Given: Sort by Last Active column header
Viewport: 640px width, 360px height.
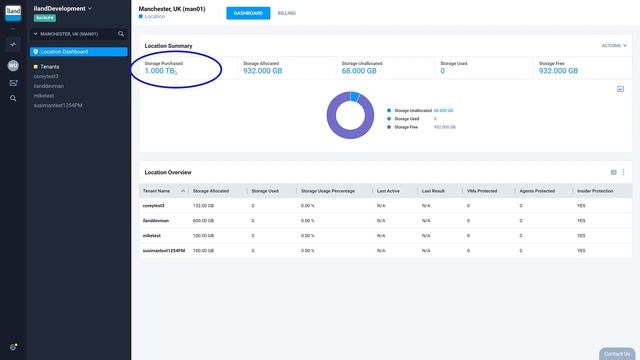Looking at the screenshot, I should click(388, 191).
